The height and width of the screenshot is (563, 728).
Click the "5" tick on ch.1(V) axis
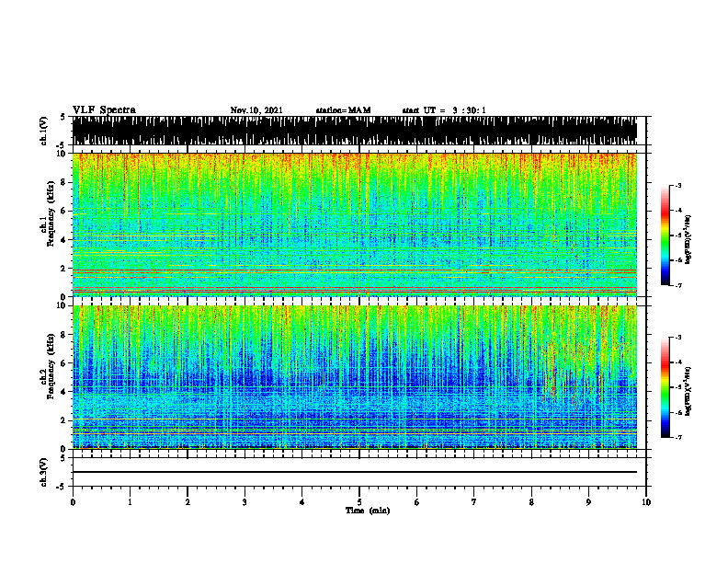[63, 117]
